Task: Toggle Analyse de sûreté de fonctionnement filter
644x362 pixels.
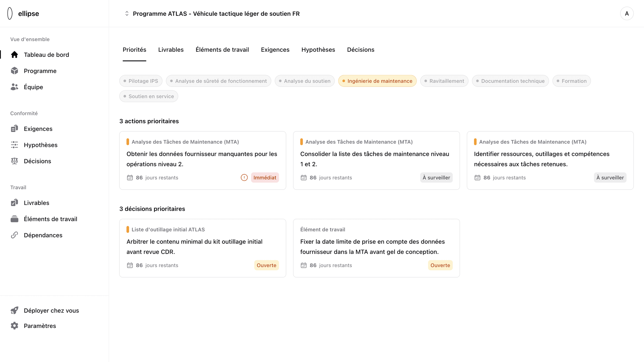Action: coord(218,81)
